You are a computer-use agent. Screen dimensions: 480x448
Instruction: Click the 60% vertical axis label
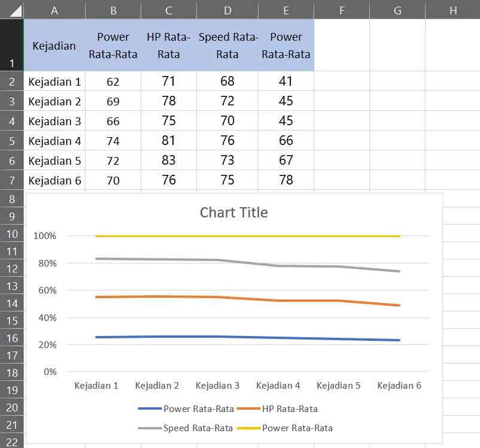point(47,290)
